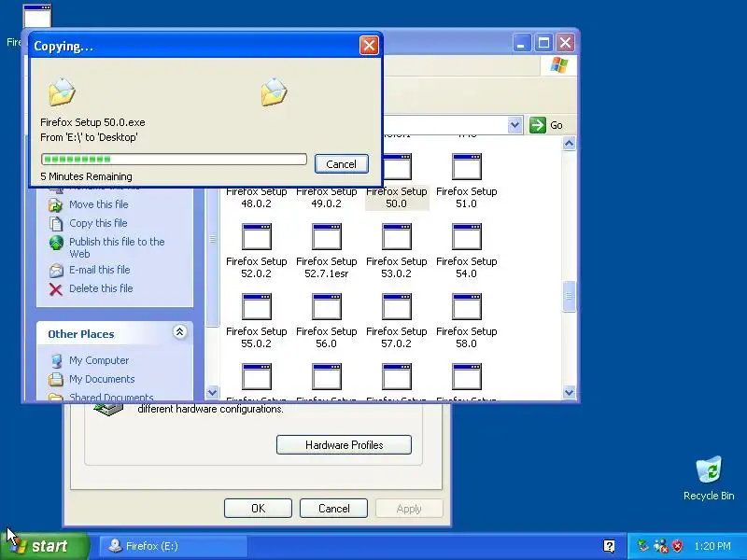Viewport: 747px width, 560px height.
Task: Click the Move this file icon
Action: [56, 205]
